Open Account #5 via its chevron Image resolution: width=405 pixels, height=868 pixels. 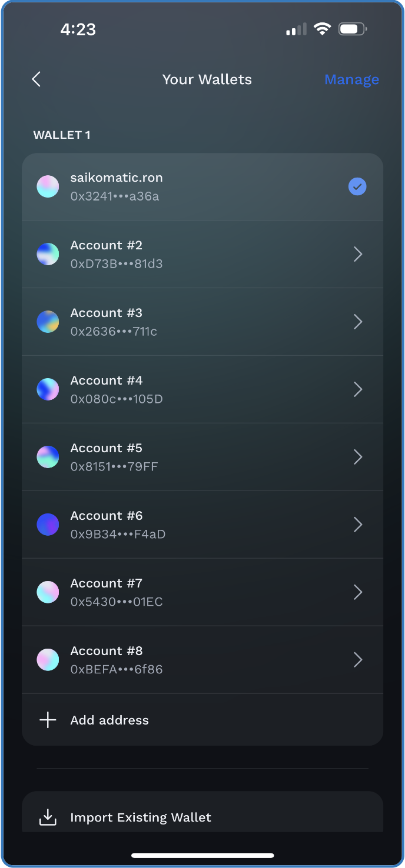(358, 457)
